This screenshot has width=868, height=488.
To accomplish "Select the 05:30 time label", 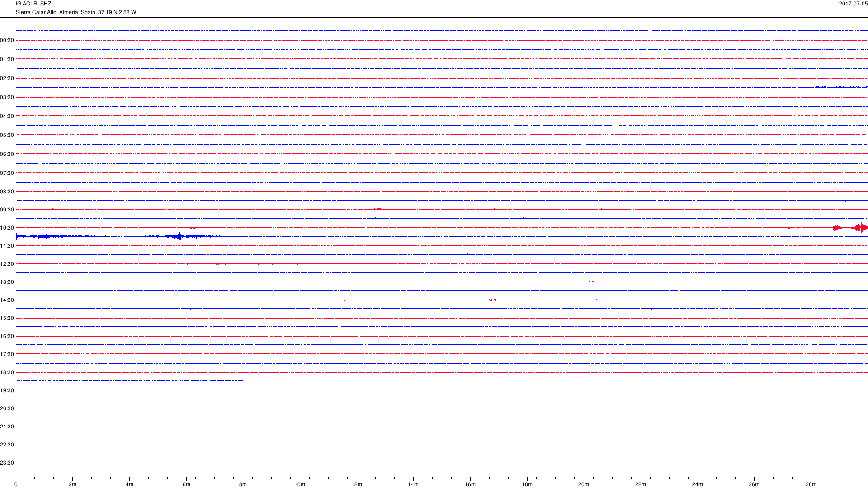I will point(7,135).
